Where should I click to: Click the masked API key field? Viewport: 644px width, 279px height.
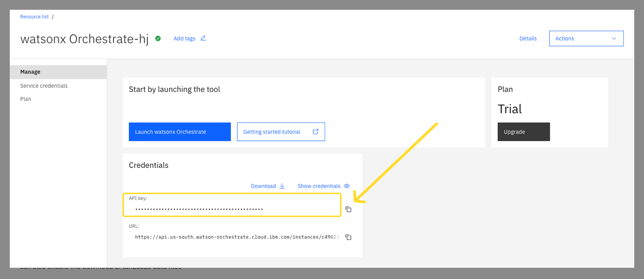click(232, 205)
